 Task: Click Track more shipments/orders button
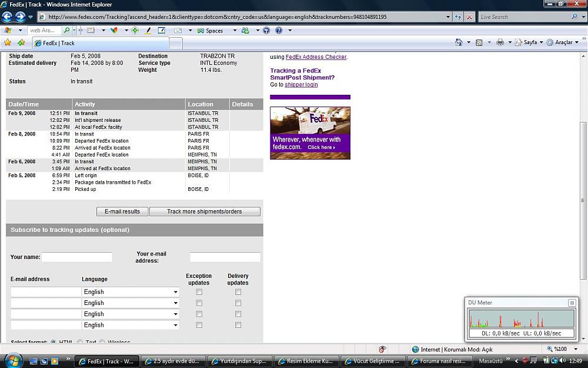[205, 211]
